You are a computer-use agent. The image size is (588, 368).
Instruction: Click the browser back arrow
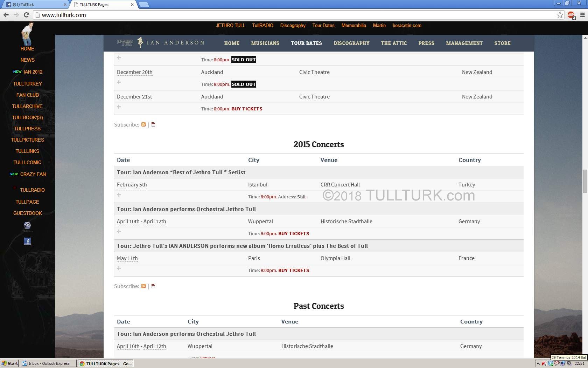6,15
